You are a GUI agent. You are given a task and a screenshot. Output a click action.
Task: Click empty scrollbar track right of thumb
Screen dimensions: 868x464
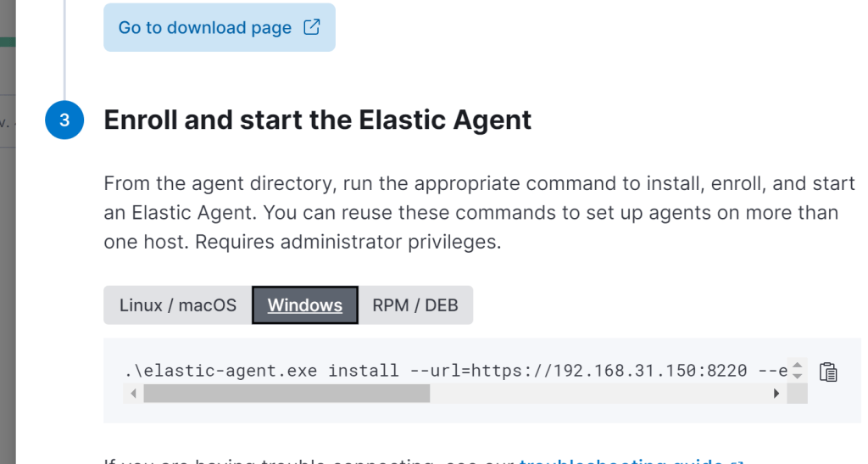coord(593,394)
